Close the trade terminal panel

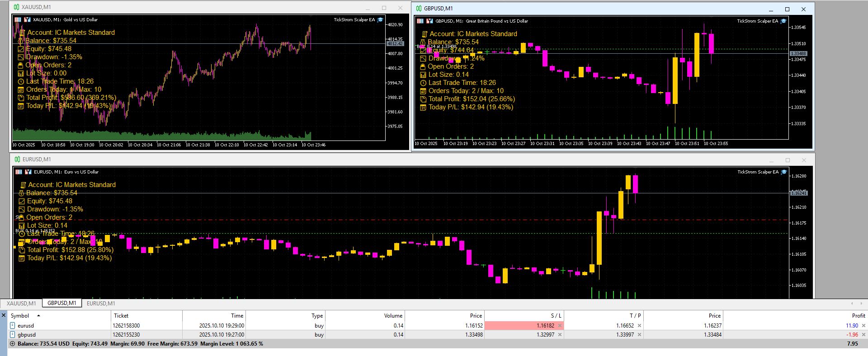[4, 315]
